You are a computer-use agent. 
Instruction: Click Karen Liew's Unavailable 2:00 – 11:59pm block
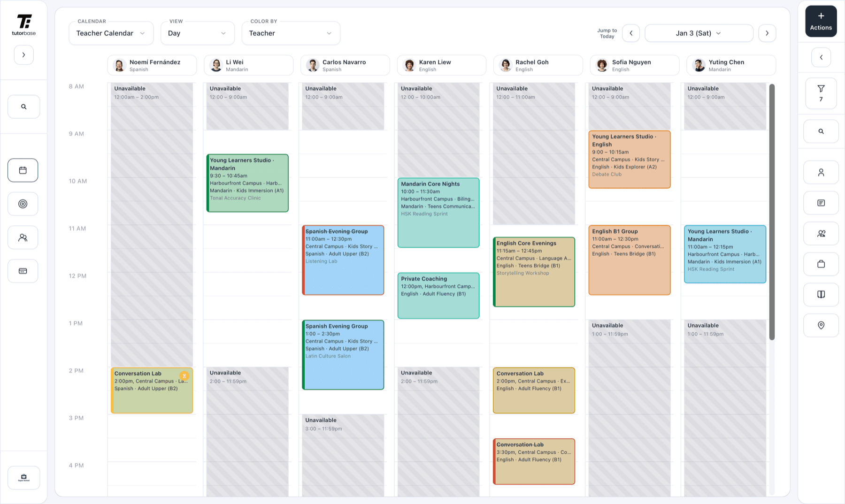(438, 432)
